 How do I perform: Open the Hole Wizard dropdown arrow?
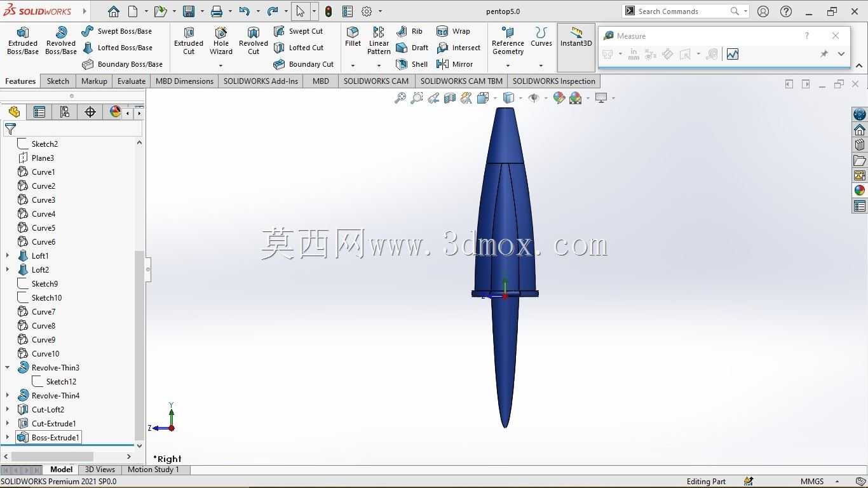(x=220, y=65)
